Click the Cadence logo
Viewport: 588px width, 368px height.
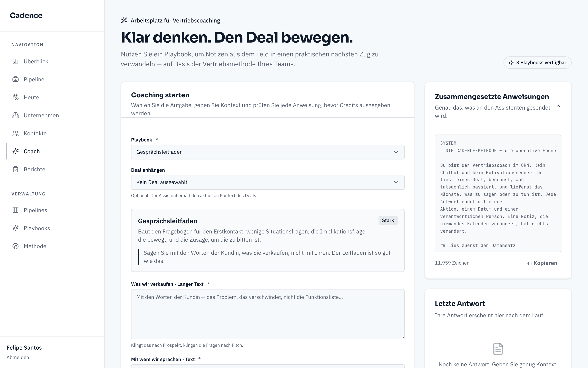click(x=26, y=15)
